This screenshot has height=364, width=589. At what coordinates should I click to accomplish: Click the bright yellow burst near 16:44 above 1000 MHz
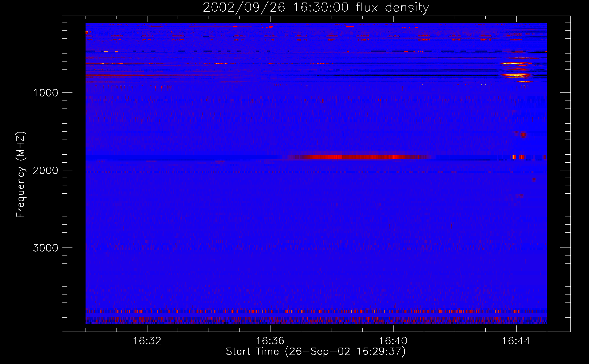(516, 75)
